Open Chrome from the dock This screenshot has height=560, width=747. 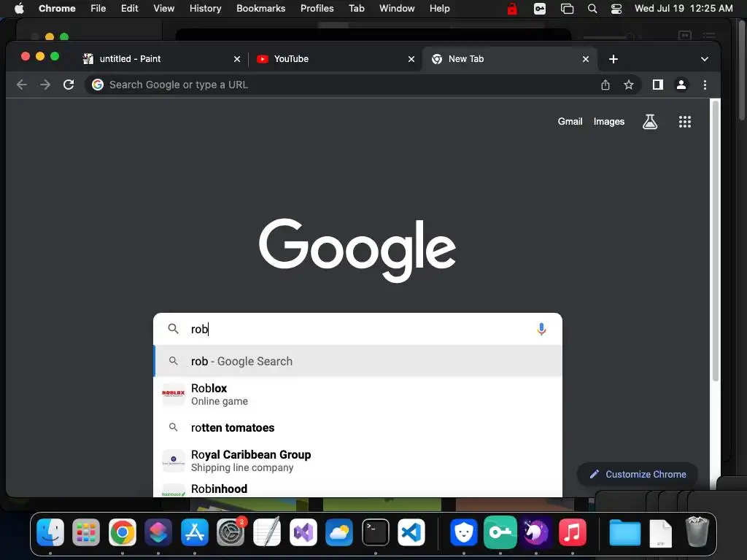pyautogui.click(x=123, y=532)
